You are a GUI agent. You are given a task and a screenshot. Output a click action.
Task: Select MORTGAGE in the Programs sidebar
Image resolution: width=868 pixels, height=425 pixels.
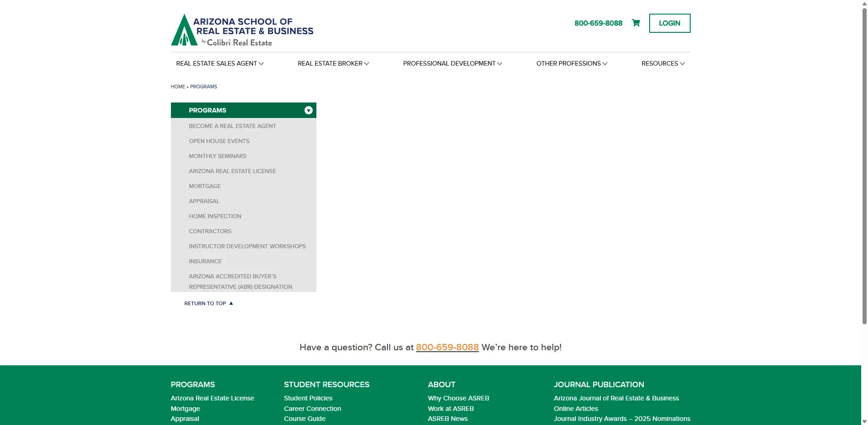pos(204,186)
